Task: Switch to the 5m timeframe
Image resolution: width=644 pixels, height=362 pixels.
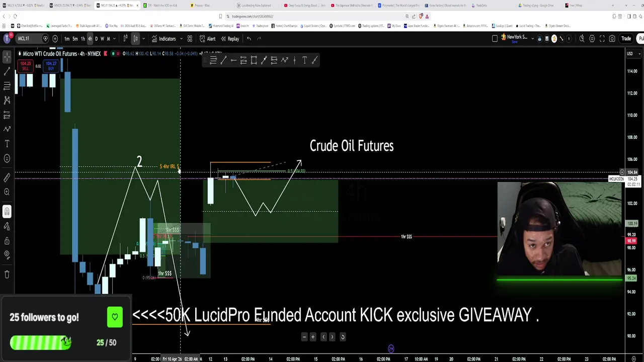Action: point(75,39)
